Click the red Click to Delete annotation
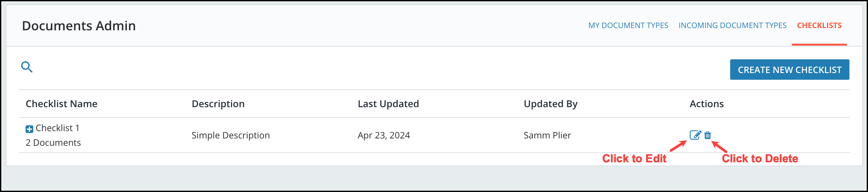This screenshot has height=192, width=868. 760,159
